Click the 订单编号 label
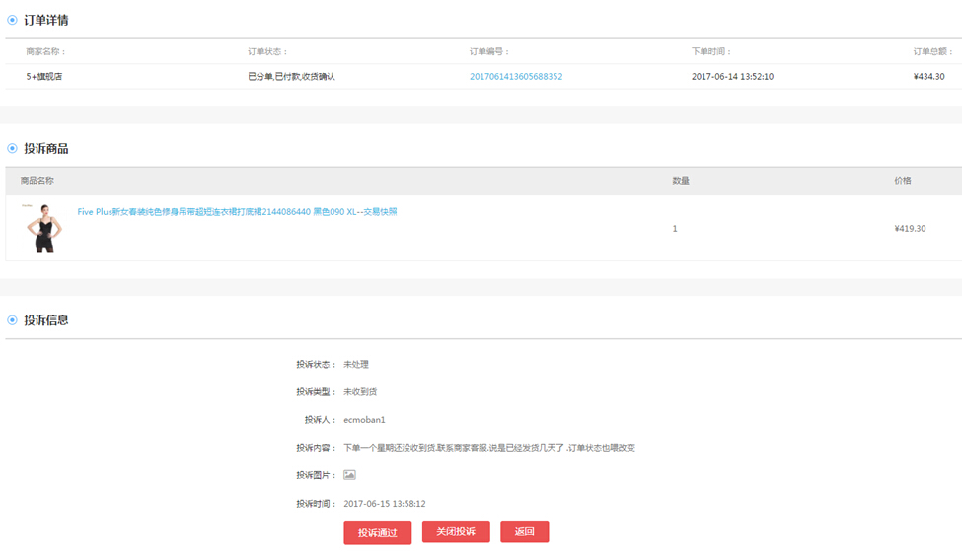The height and width of the screenshot is (560, 962). (x=489, y=51)
